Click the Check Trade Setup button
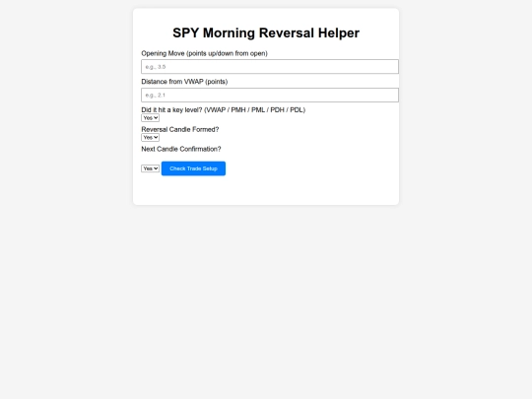This screenshot has height=399, width=532. (193, 168)
